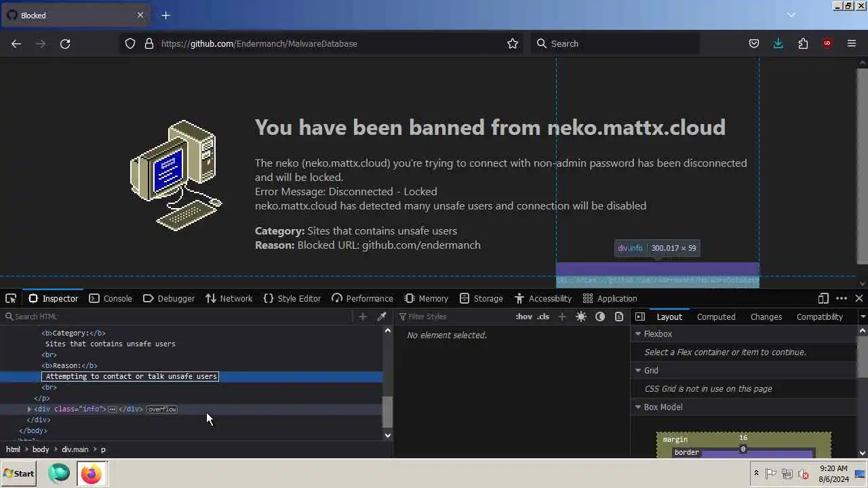Toggle the .cls classes panel

(543, 317)
